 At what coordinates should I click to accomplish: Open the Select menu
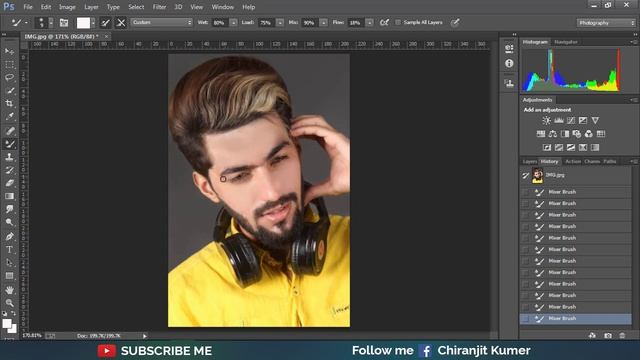coord(136,7)
